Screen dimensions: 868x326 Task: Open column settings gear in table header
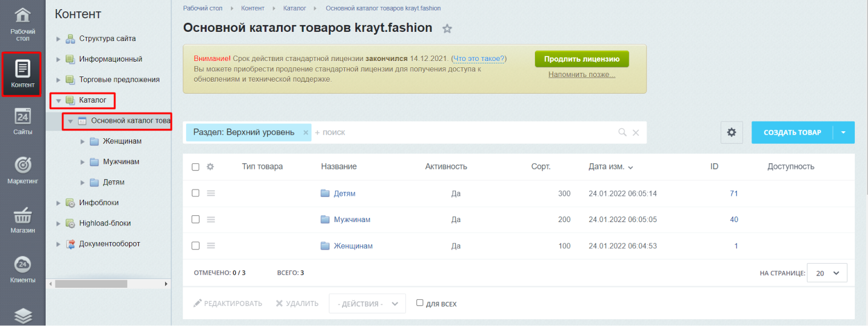[210, 167]
